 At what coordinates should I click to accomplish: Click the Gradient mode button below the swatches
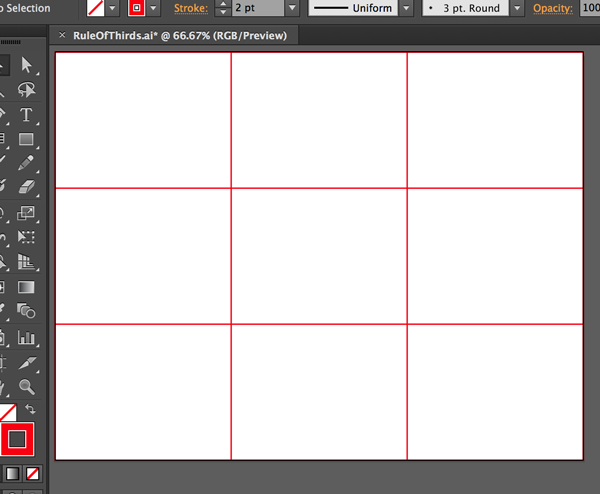12,474
